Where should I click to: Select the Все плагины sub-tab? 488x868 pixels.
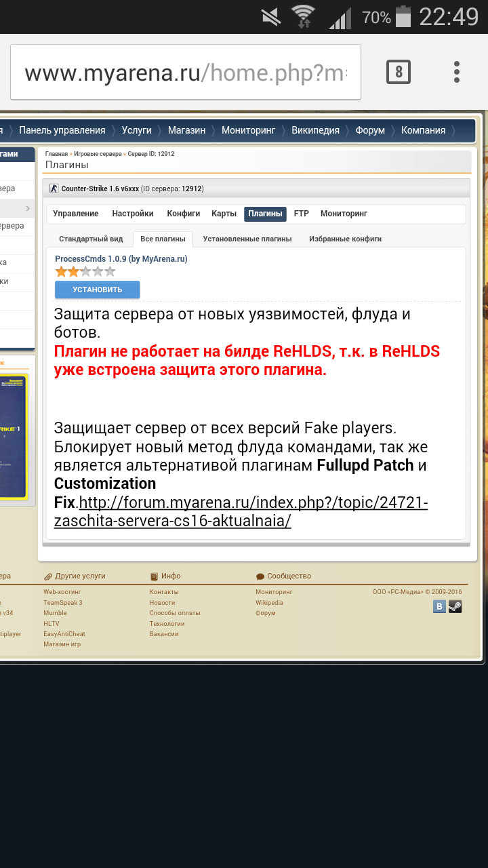[x=163, y=239]
